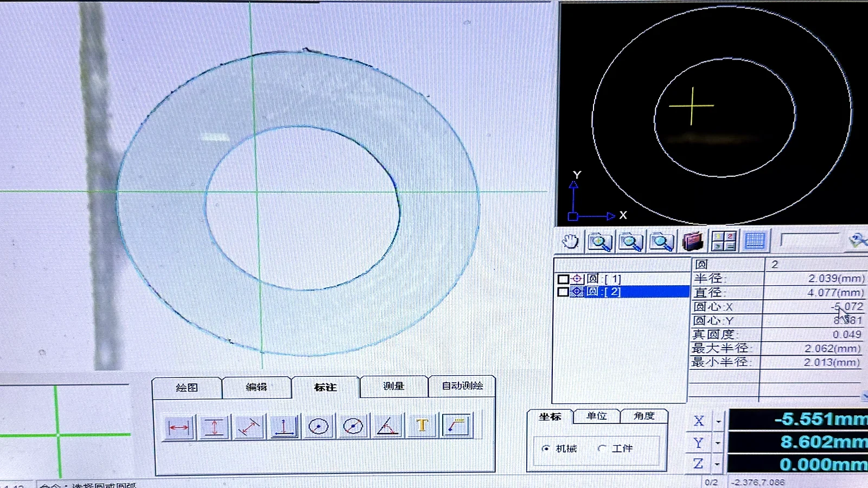Click the 0/2 status bar counter
The height and width of the screenshot is (488, 868).
[x=711, y=482]
